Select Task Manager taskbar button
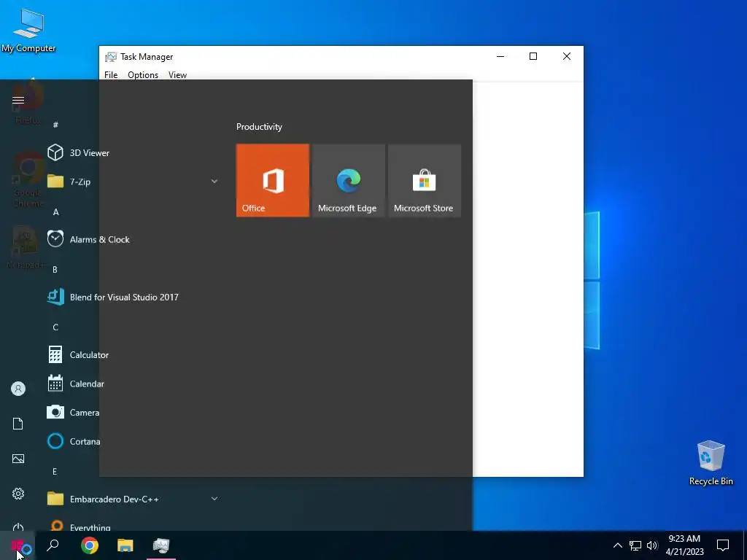Image resolution: width=747 pixels, height=560 pixels. click(x=161, y=545)
